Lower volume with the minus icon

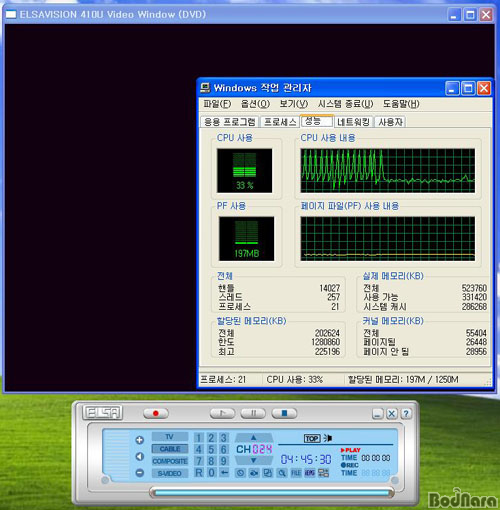(x=140, y=472)
